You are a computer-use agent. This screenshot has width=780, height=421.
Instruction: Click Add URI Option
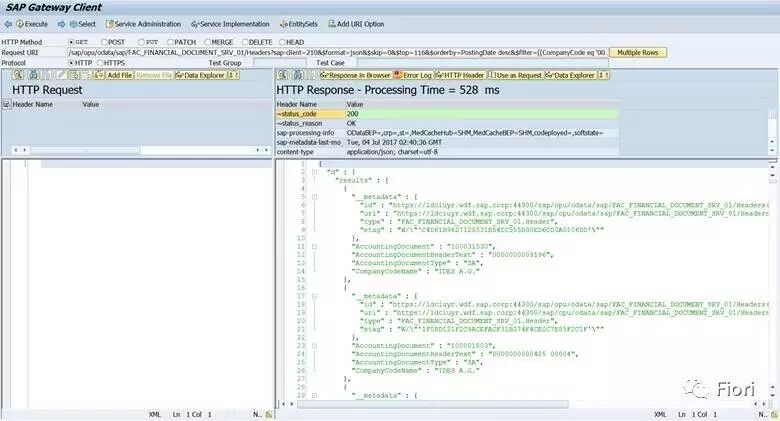click(x=356, y=24)
